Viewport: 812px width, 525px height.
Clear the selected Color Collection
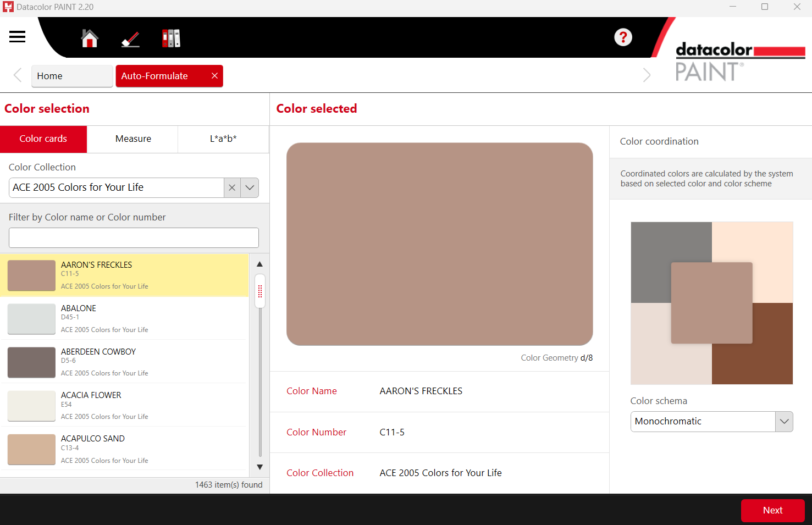(x=232, y=187)
